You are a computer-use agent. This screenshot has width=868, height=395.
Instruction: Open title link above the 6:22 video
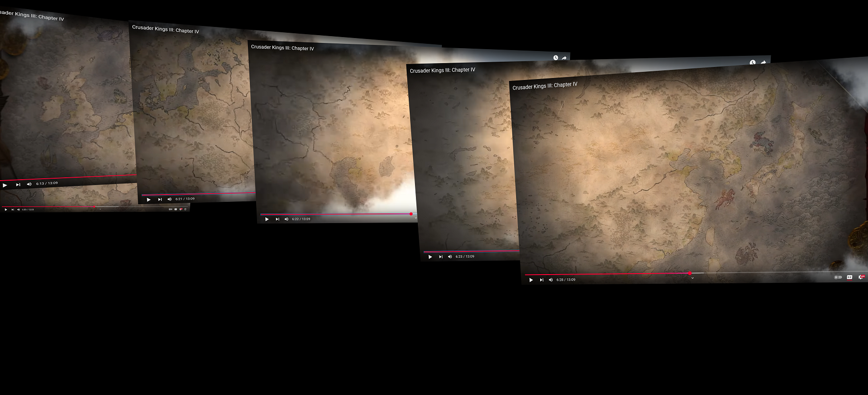[283, 48]
